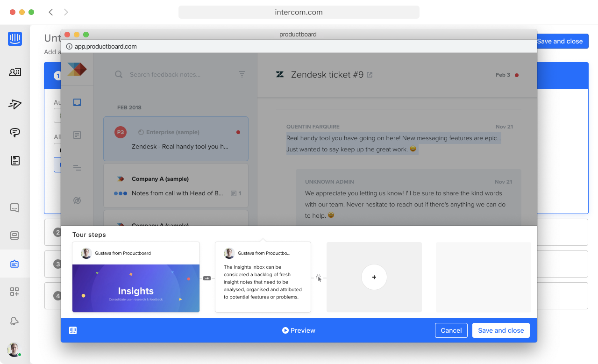Select the Insights tour step thumbnail
598x364 pixels.
pos(136,277)
